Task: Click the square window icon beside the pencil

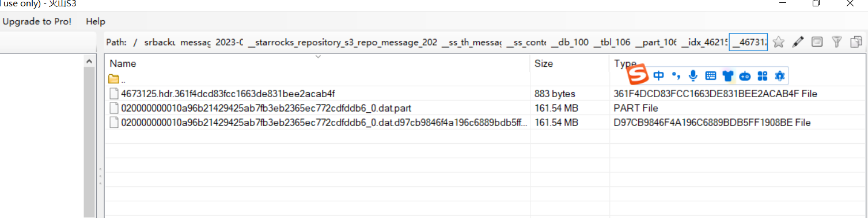Action: [817, 42]
